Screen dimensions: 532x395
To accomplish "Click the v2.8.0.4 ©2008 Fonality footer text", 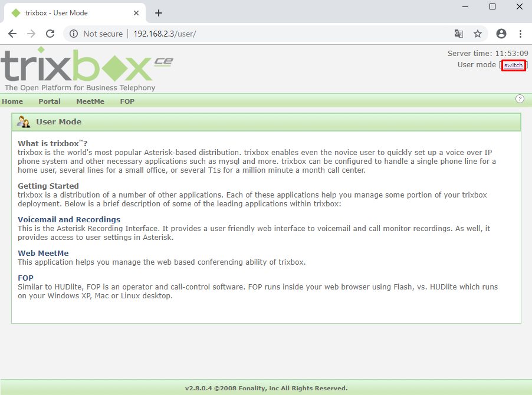I will click(x=267, y=388).
